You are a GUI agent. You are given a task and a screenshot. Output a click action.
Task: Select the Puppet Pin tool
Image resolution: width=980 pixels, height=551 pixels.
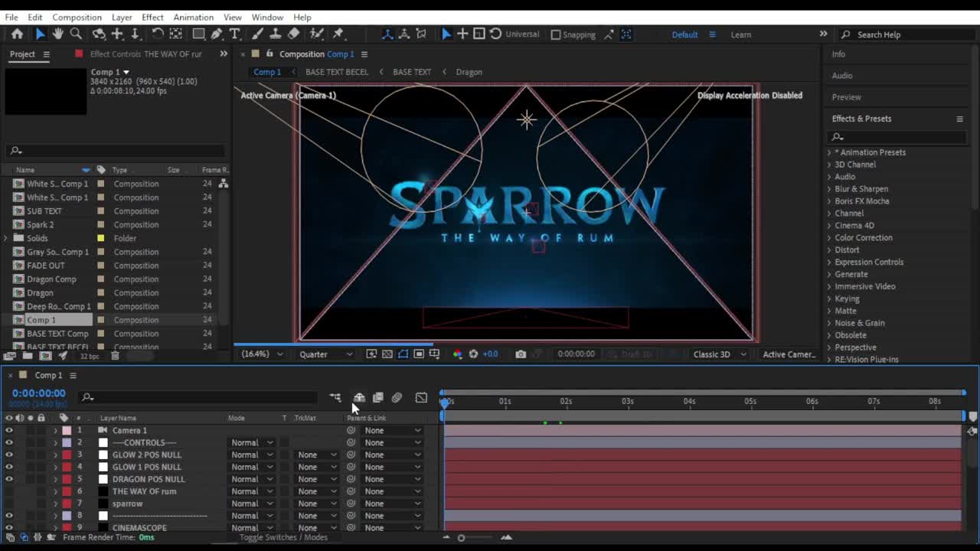pyautogui.click(x=338, y=34)
